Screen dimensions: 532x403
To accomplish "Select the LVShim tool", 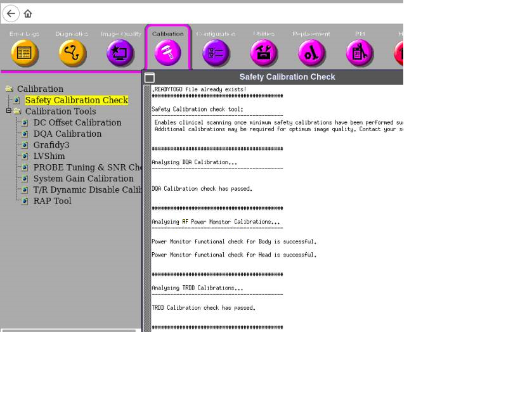I will 49,157.
